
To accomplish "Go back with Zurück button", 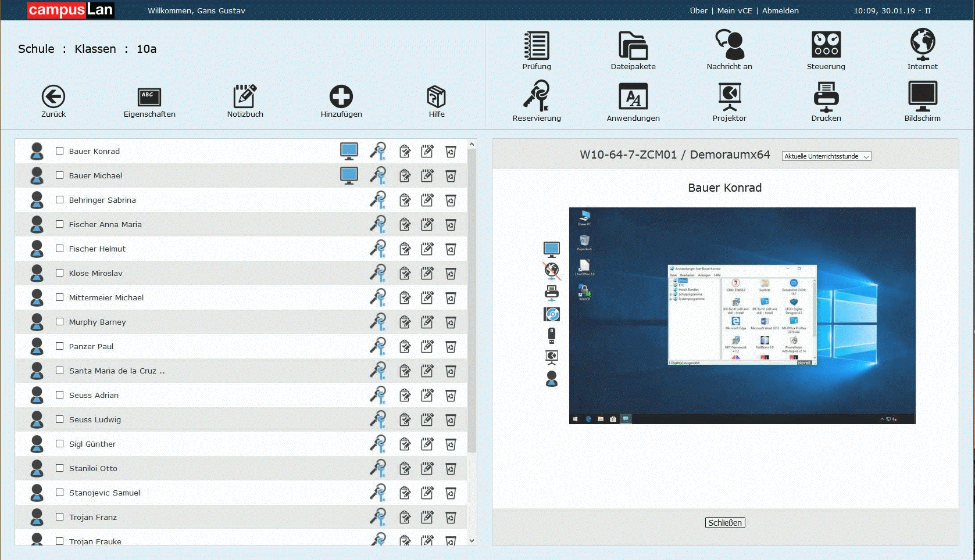I will click(53, 97).
